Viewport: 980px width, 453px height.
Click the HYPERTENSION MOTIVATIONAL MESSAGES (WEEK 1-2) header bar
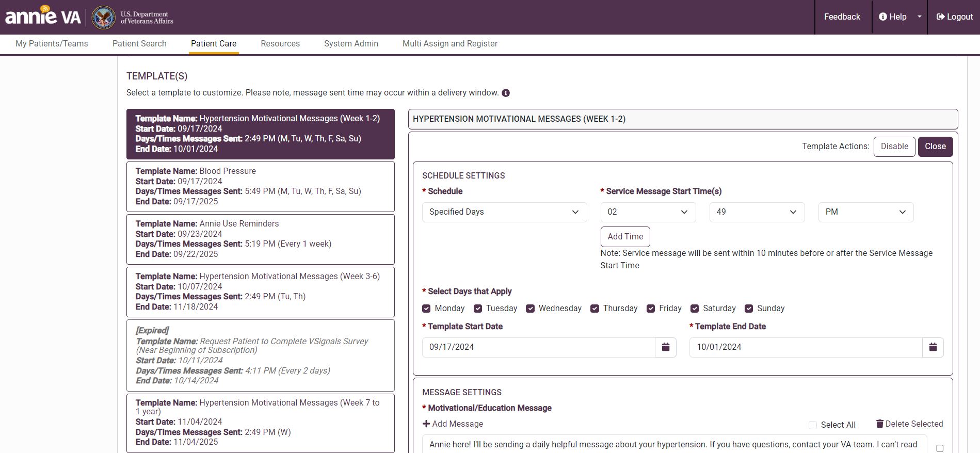pos(683,119)
